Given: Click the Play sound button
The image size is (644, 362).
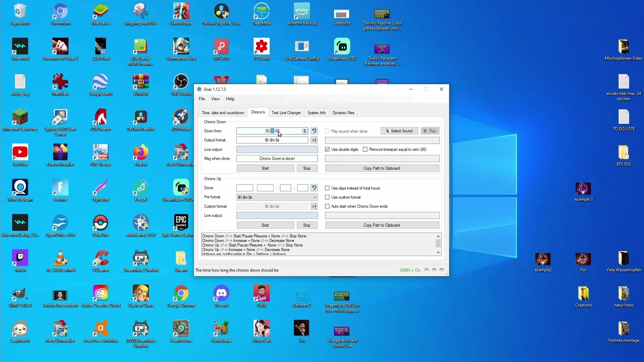Looking at the screenshot, I should (x=430, y=131).
